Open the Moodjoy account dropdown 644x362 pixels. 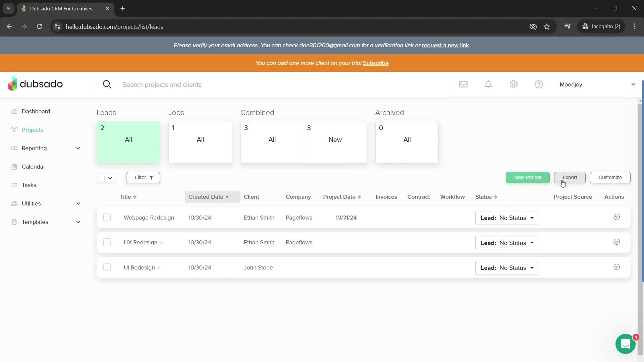pos(597,84)
